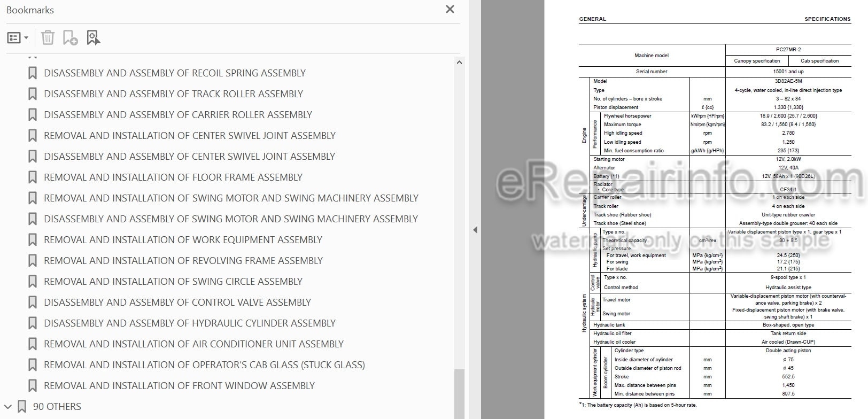This screenshot has width=868, height=419.
Task: Jump to Hydraulic Cylinder Assembly bookmark
Action: 190,323
